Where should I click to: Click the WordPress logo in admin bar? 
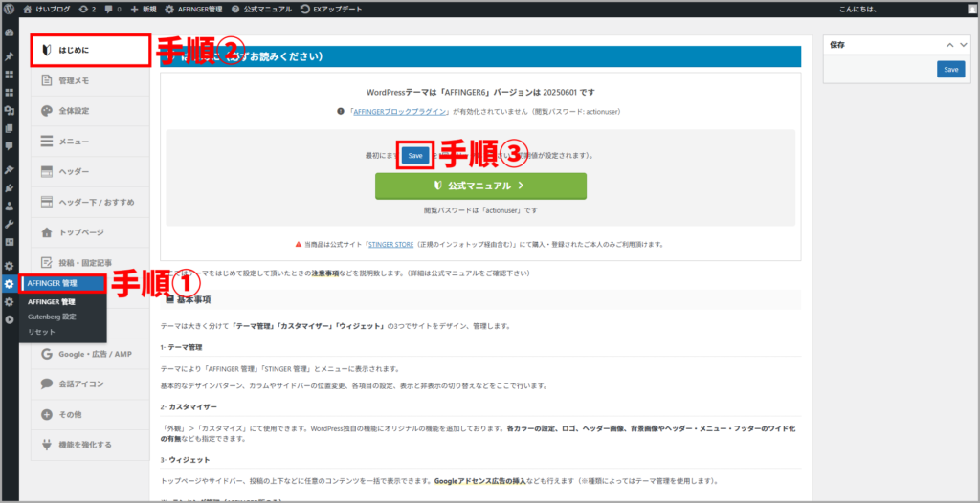point(10,9)
